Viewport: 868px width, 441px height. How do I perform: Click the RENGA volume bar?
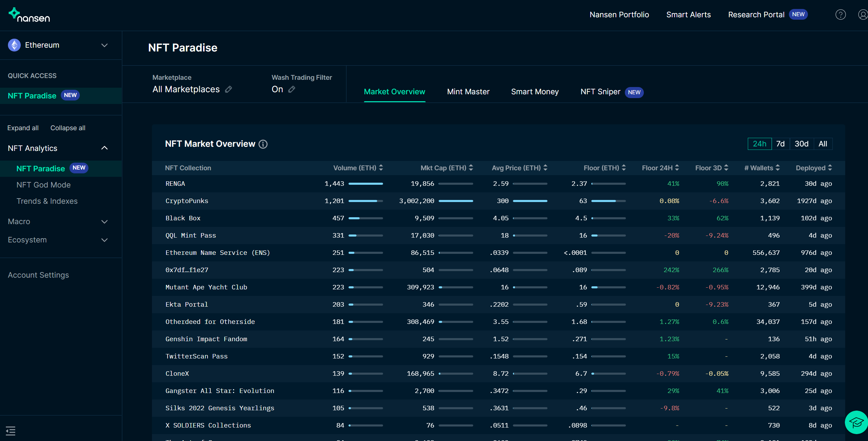tap(366, 184)
